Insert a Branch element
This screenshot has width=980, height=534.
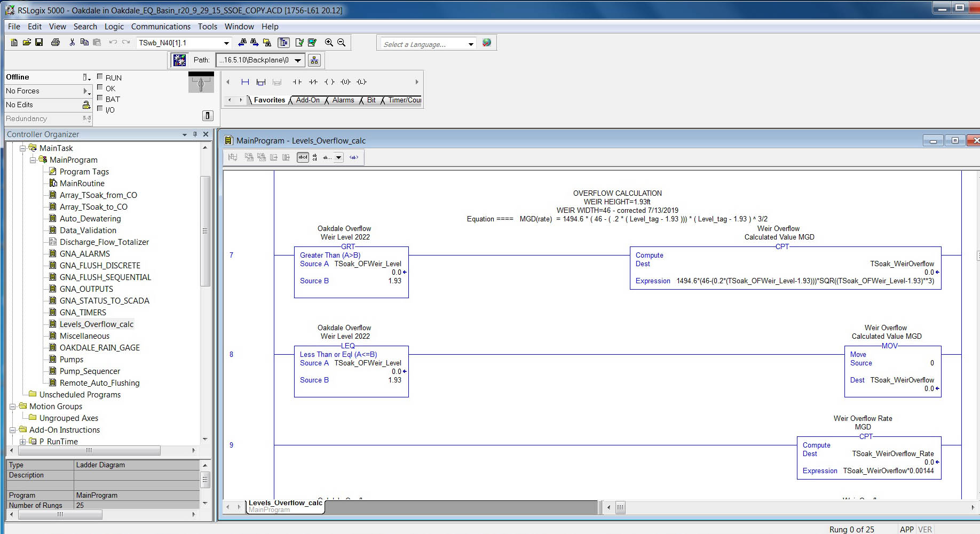tap(261, 82)
